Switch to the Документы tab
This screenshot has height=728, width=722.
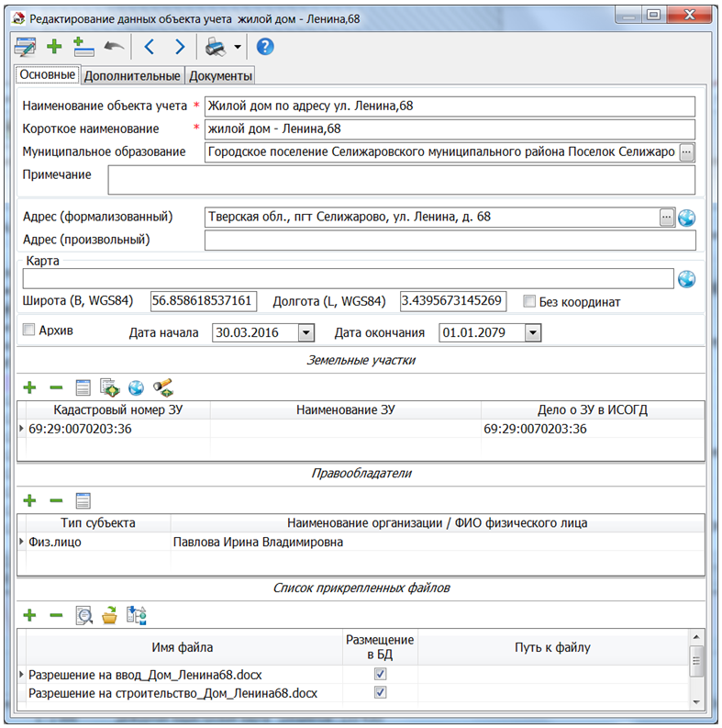pos(221,75)
